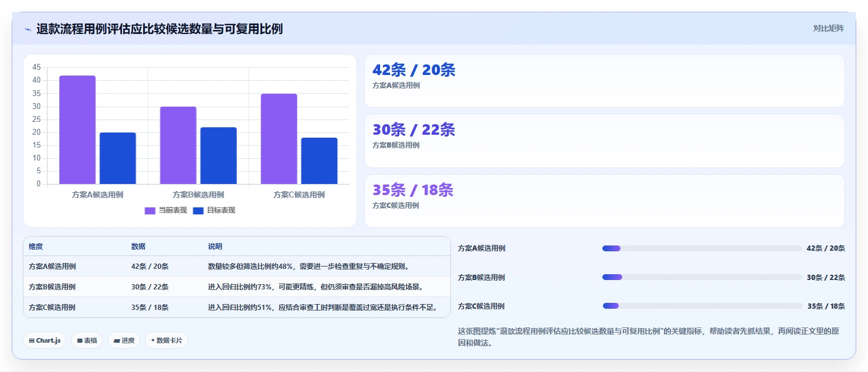Image resolution: width=868 pixels, height=372 pixels.
Task: Click the 数据卡片 tag chip
Action: [x=167, y=340]
